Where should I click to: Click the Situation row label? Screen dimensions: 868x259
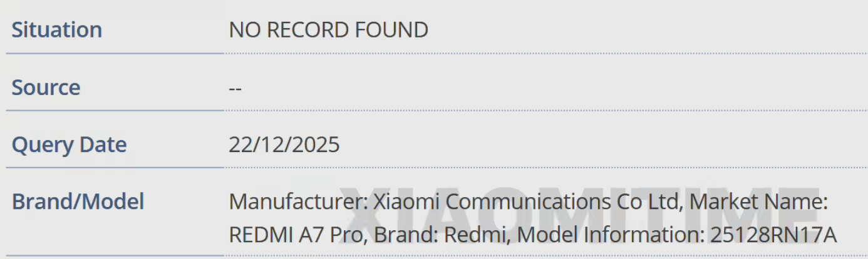[56, 30]
